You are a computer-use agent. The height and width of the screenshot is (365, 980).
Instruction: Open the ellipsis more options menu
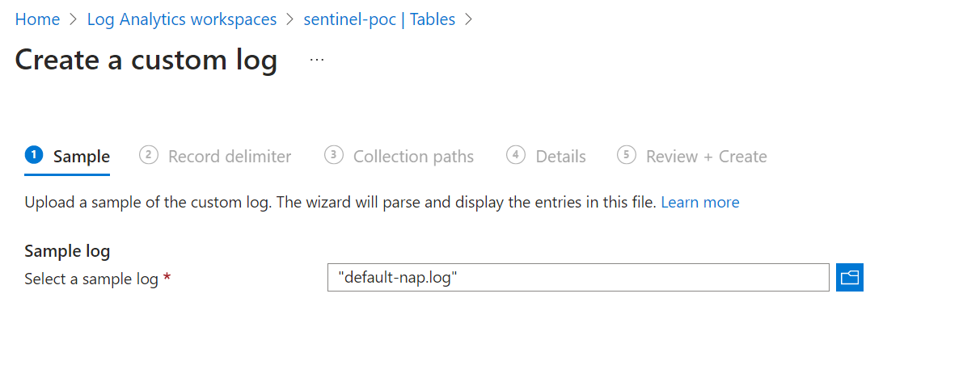[x=317, y=61]
